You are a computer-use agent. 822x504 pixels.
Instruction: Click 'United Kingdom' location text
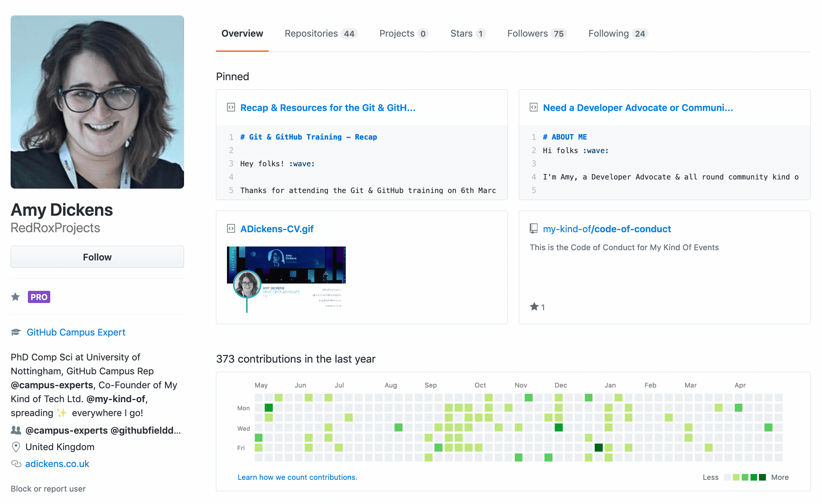pyautogui.click(x=60, y=447)
